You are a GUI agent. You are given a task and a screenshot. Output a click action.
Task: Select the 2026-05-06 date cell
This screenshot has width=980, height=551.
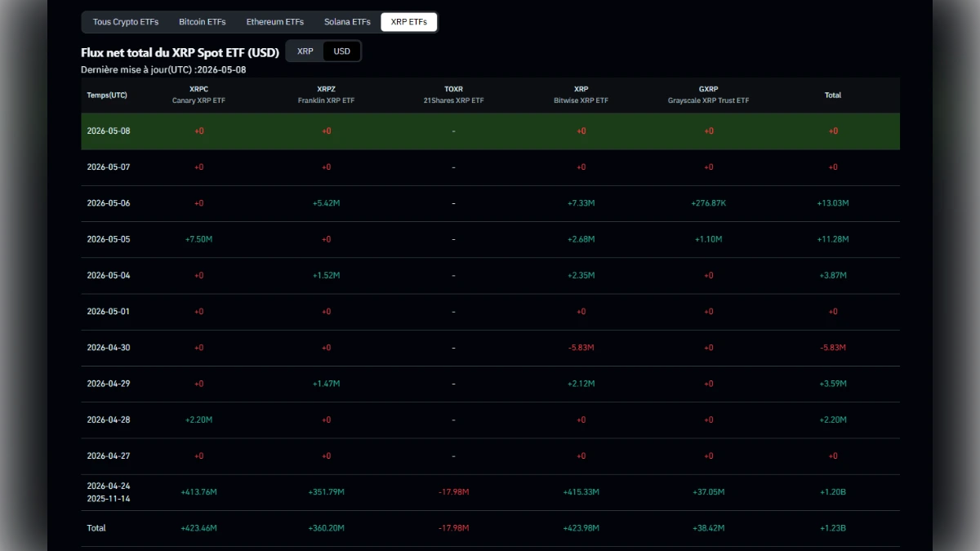click(109, 203)
